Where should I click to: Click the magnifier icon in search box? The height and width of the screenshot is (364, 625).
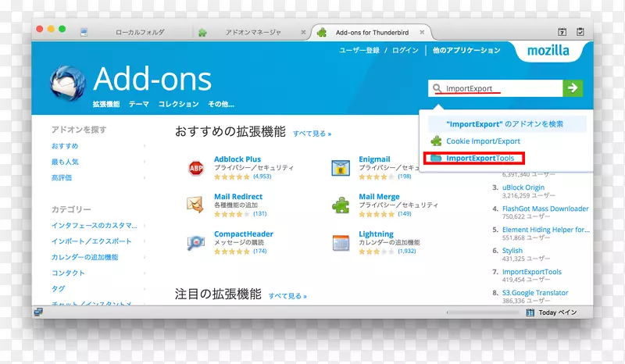pos(437,88)
